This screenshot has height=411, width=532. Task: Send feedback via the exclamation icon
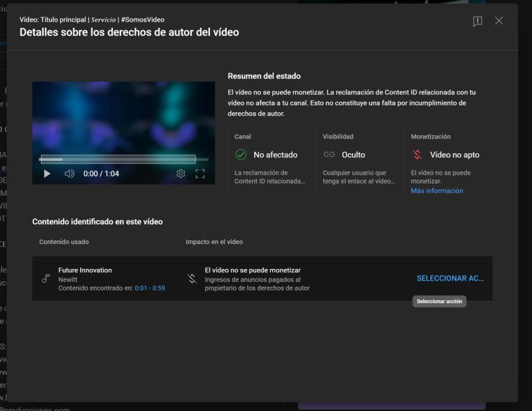click(477, 21)
